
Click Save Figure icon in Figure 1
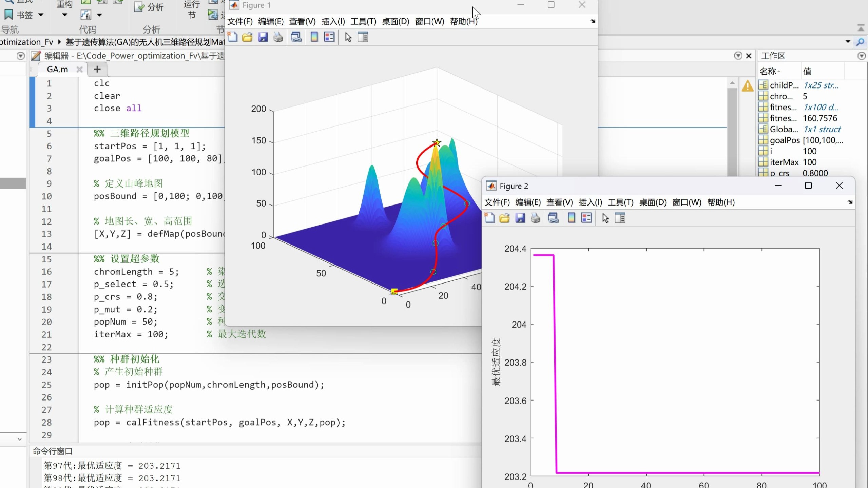point(263,37)
